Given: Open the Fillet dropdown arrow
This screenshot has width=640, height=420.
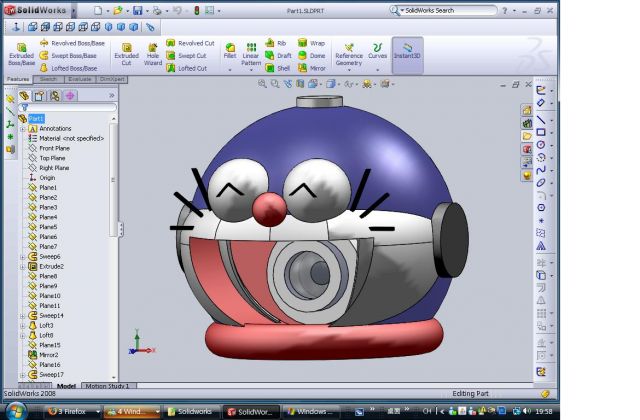Looking at the screenshot, I should (x=230, y=70).
